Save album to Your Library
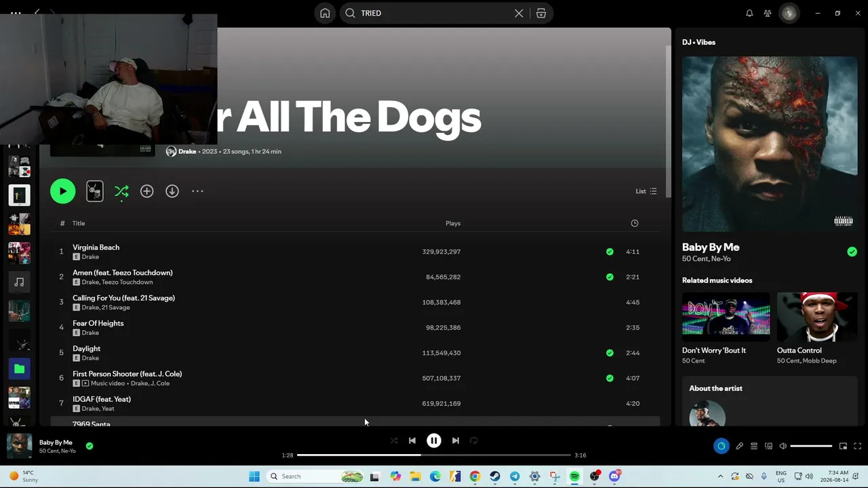This screenshot has height=488, width=868. coord(146,191)
